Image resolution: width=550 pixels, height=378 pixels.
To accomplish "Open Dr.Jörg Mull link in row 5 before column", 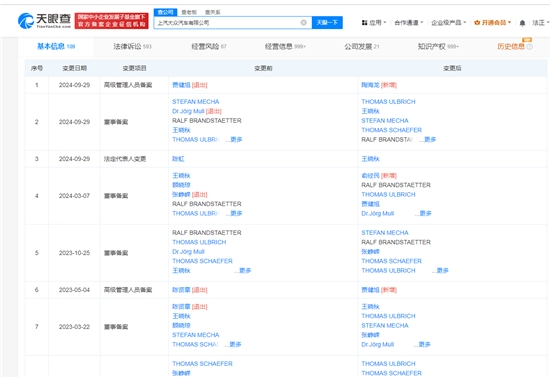I will (x=188, y=252).
